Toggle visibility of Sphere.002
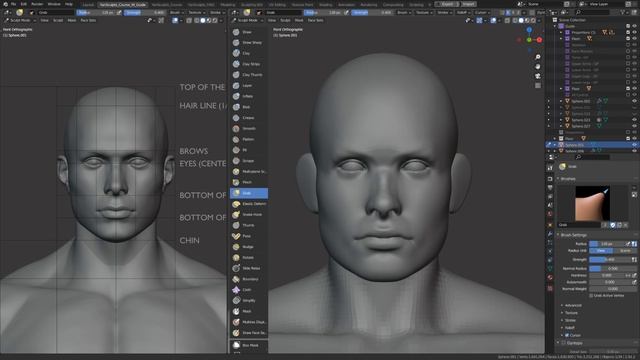Screen dimensions: 640x360 [634, 101]
